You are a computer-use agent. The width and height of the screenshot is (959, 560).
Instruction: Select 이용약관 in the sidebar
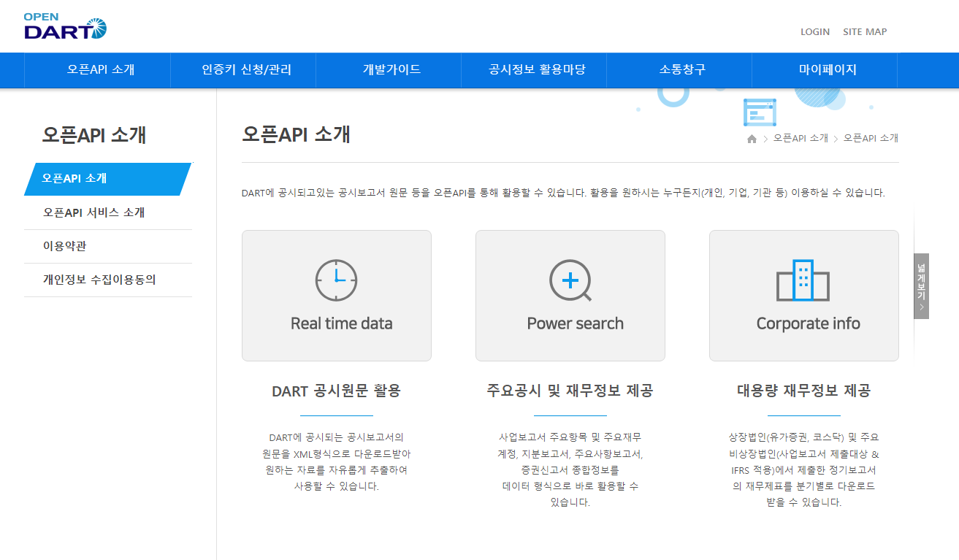pyautogui.click(x=108, y=246)
